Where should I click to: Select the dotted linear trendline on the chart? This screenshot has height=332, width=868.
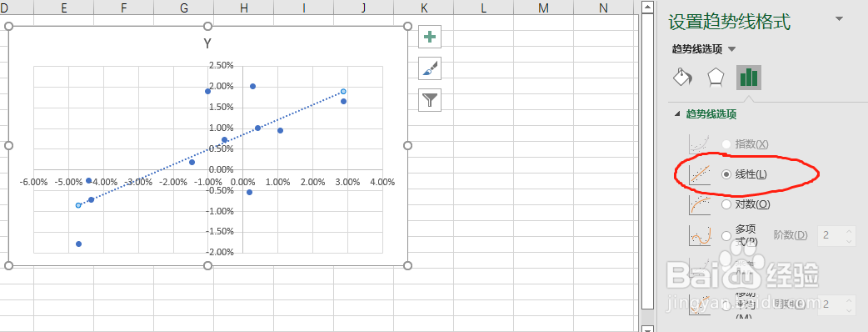211,148
